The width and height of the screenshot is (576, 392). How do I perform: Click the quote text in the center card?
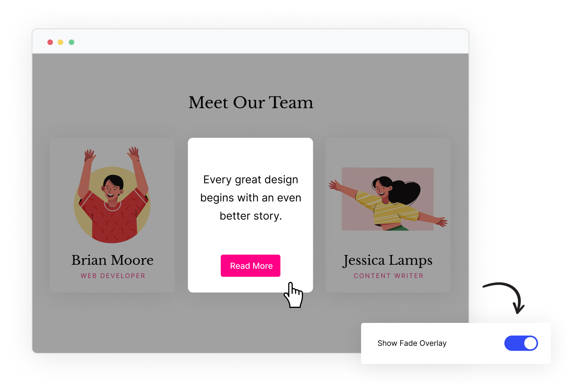tap(251, 198)
